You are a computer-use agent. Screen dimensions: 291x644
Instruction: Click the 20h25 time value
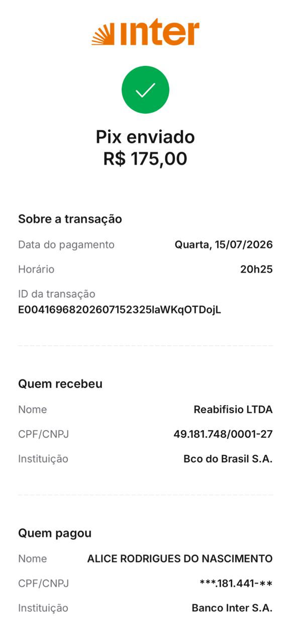click(x=256, y=269)
